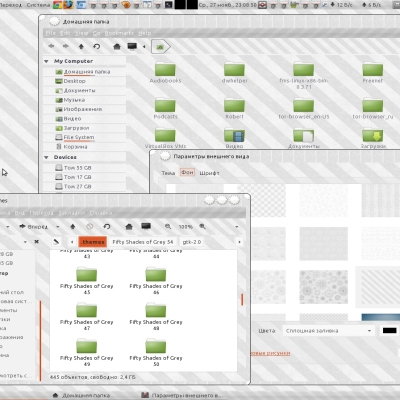Image resolution: width=400 pixels, height=400 pixels.
Task: Zoom out in .themes window
Action: [x=168, y=227]
